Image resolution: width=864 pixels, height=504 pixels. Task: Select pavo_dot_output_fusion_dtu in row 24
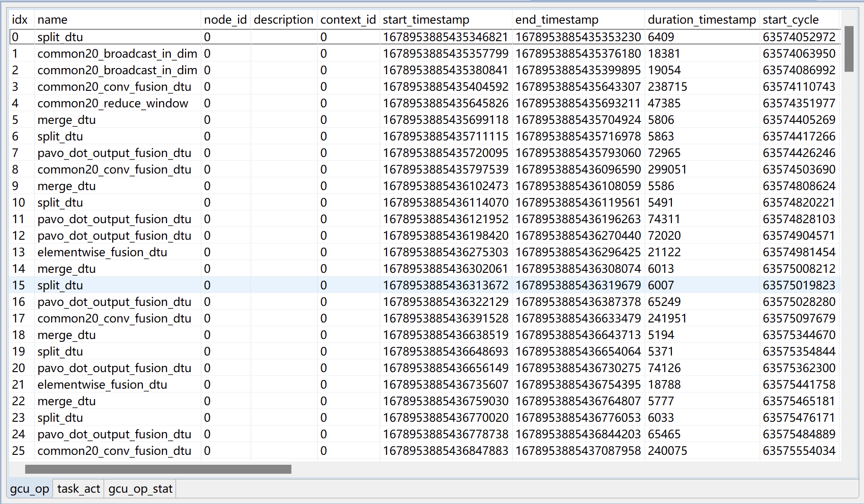click(x=114, y=434)
